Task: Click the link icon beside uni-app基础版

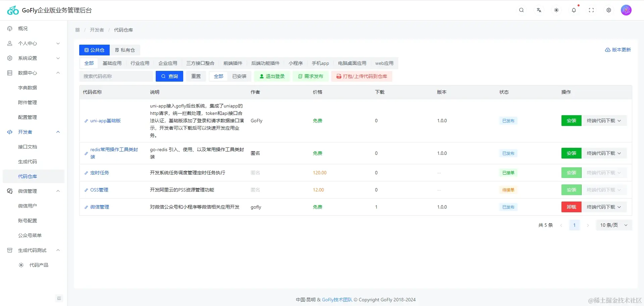Action: 86,121
